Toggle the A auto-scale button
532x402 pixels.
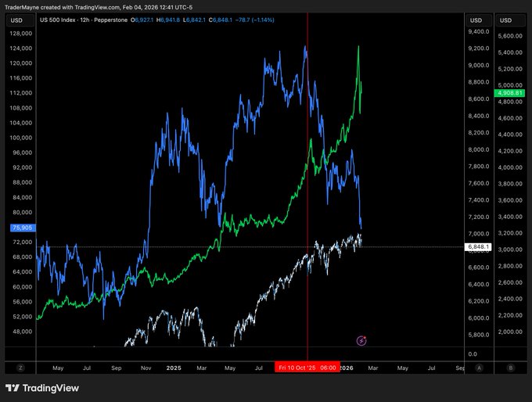click(478, 367)
